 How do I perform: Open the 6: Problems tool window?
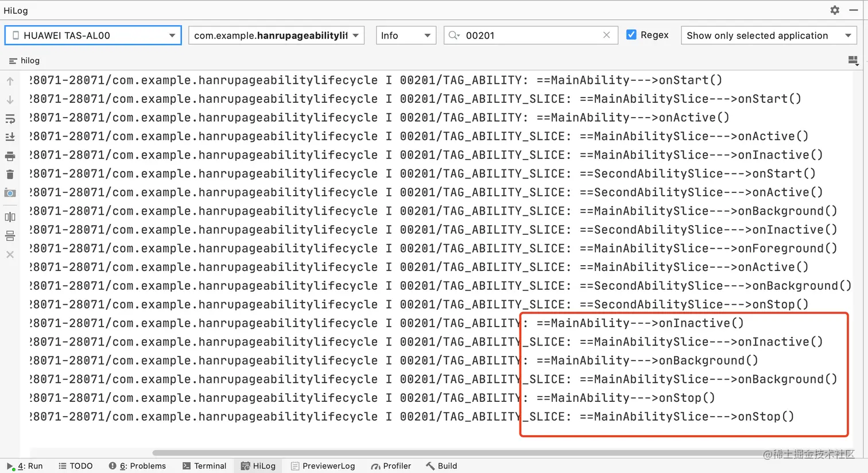coord(137,466)
